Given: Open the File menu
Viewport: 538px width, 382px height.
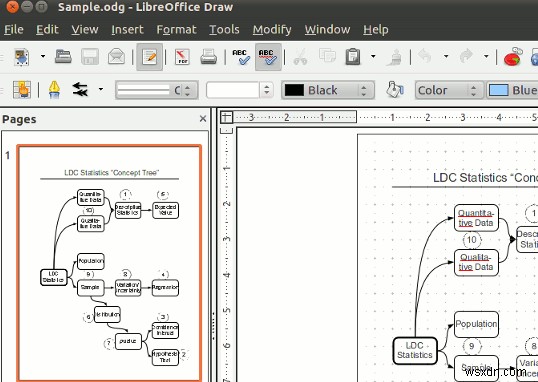Looking at the screenshot, I should point(14,30).
